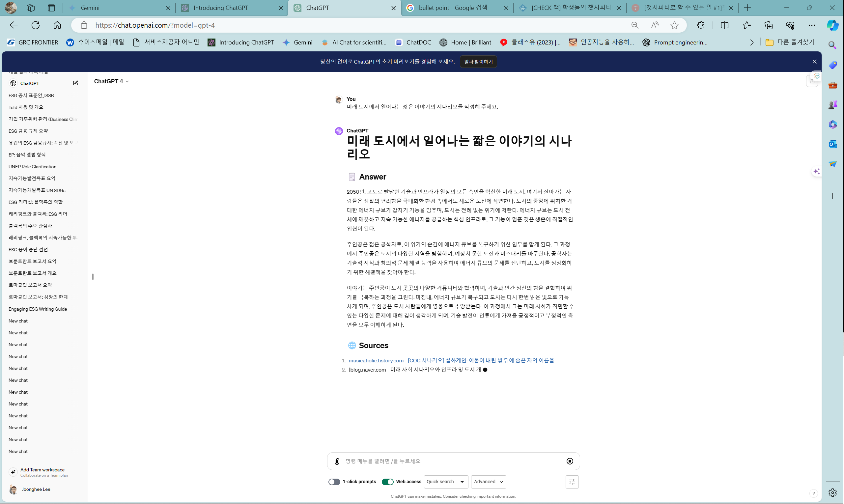Open the Collections icon
The width and height of the screenshot is (844, 504).
point(768,25)
